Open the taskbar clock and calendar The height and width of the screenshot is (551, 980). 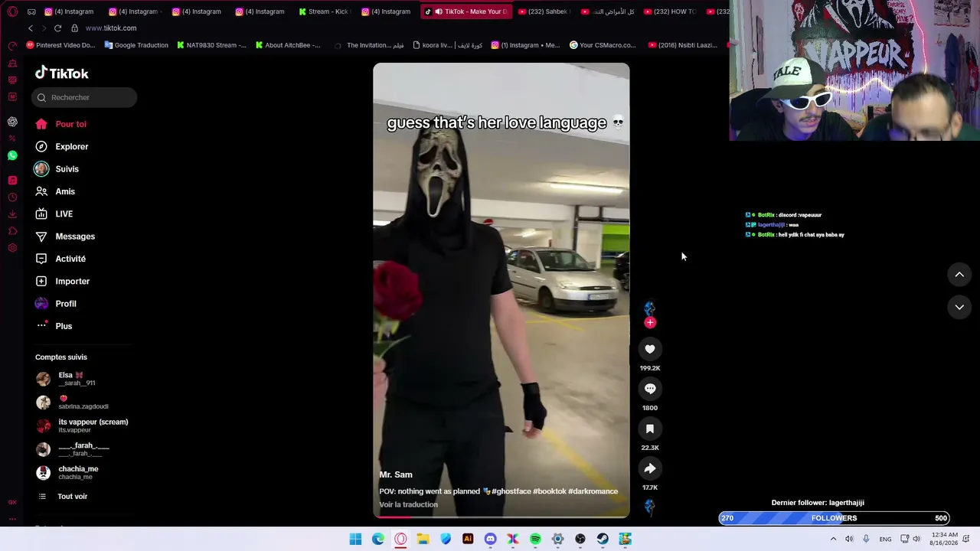[x=945, y=539]
